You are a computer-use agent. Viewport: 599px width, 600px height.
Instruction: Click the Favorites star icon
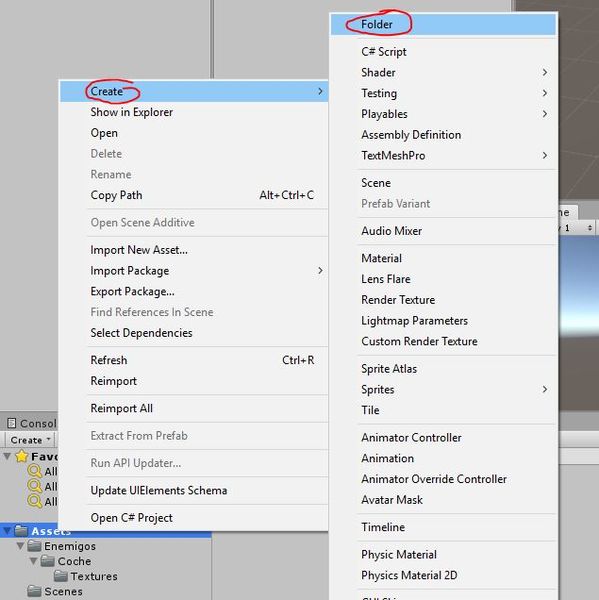coord(22,456)
